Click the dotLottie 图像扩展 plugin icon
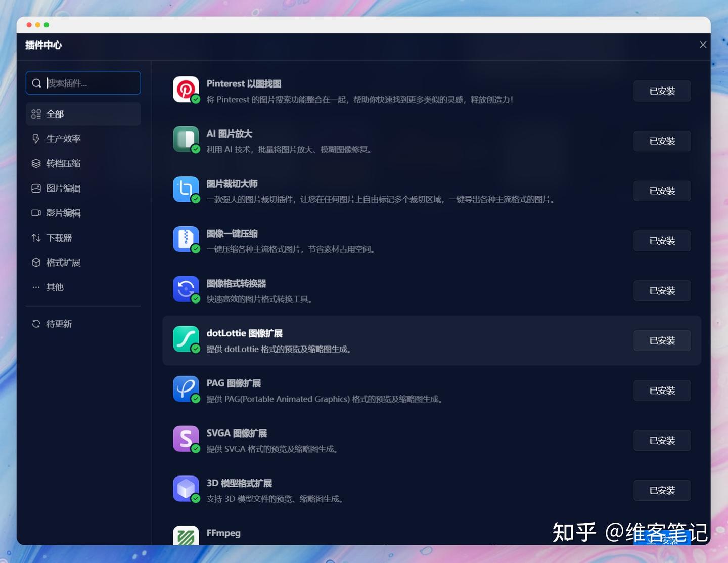This screenshot has height=563, width=728. click(186, 339)
